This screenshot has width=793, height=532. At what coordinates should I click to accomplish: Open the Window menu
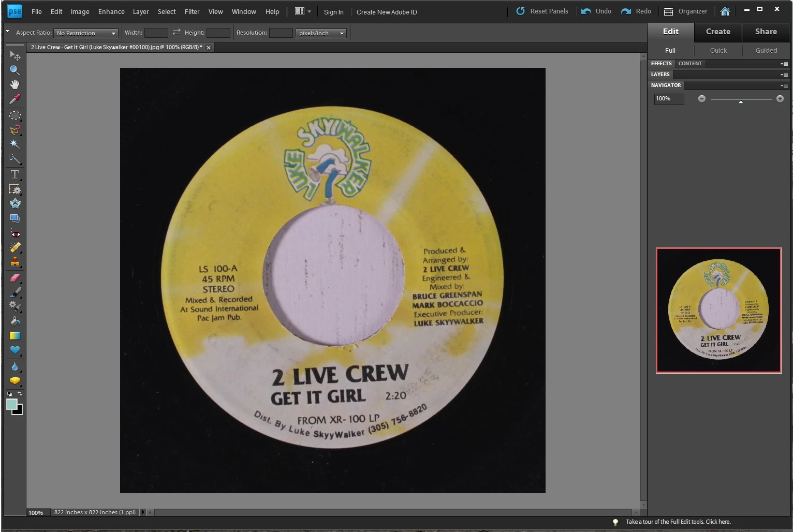coord(244,11)
